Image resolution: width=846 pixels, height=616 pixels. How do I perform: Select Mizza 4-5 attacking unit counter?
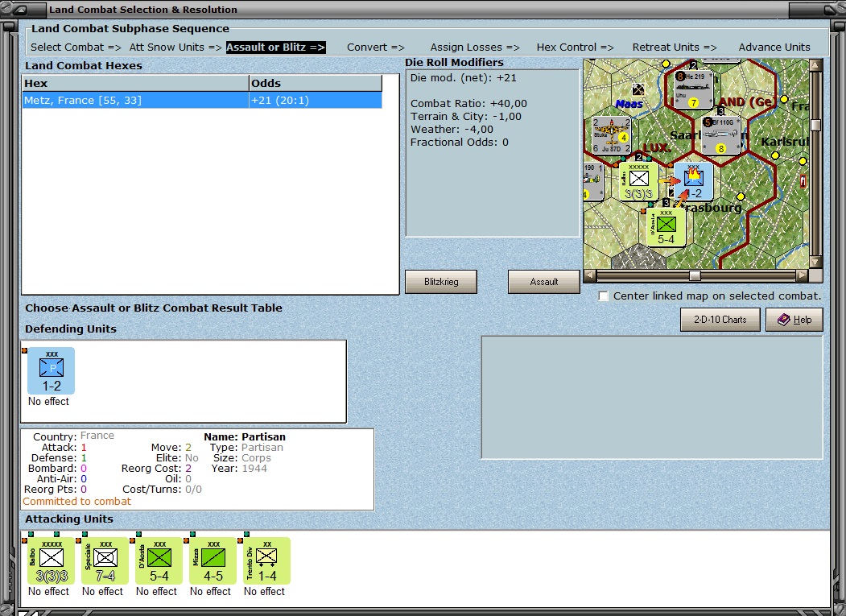pos(213,560)
